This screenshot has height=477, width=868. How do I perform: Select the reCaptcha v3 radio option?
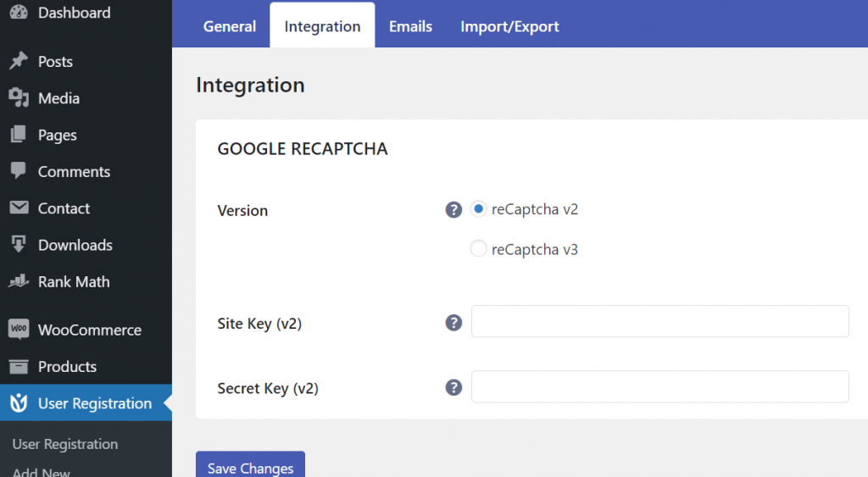point(478,249)
